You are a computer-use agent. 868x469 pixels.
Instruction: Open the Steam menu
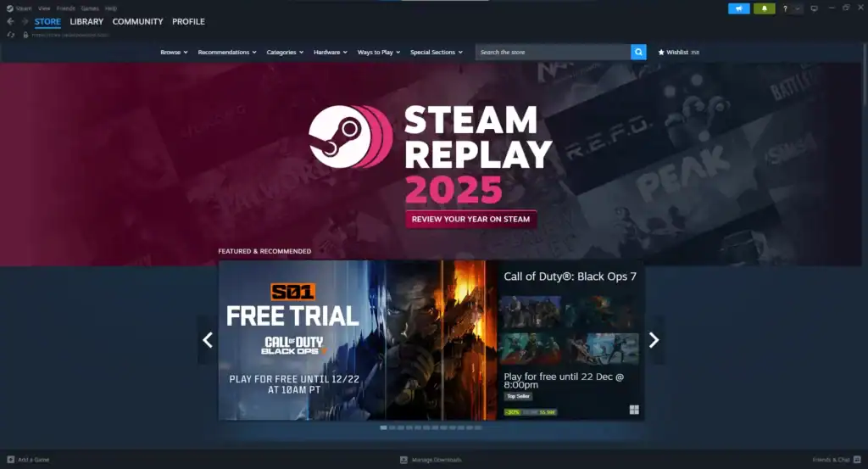24,8
